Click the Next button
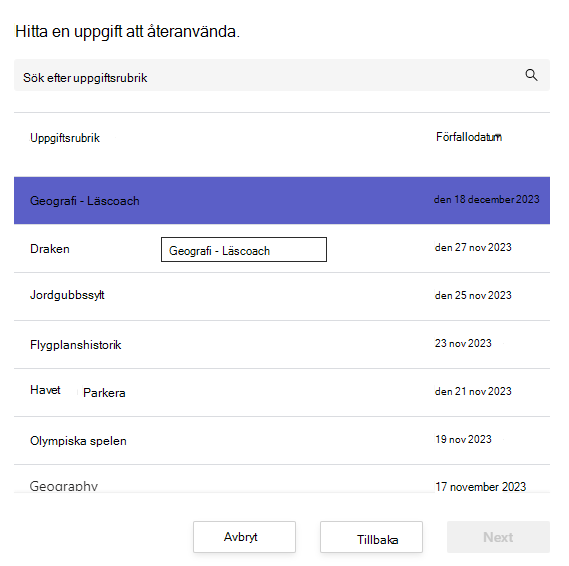 (x=498, y=537)
